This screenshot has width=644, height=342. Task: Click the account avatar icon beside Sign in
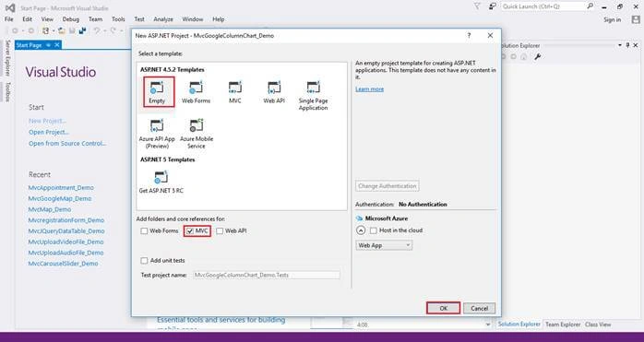click(x=636, y=19)
